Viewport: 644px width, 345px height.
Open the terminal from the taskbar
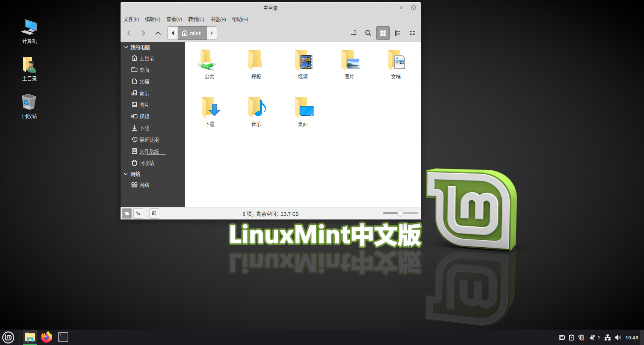tap(63, 337)
